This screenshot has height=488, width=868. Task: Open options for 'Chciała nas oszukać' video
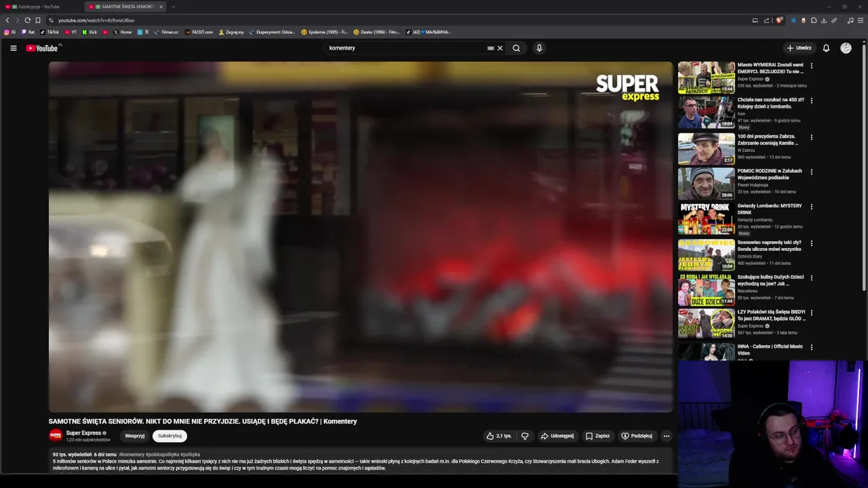tap(811, 100)
